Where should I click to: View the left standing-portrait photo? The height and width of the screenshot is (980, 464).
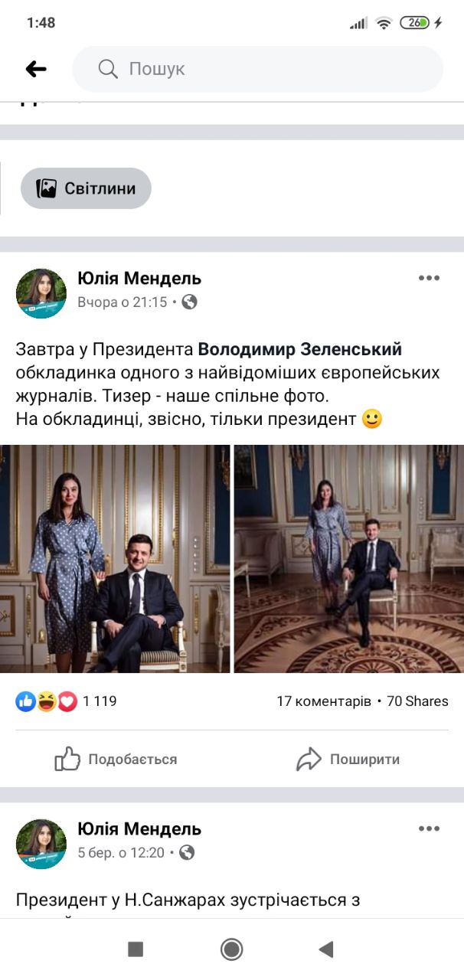click(x=115, y=559)
